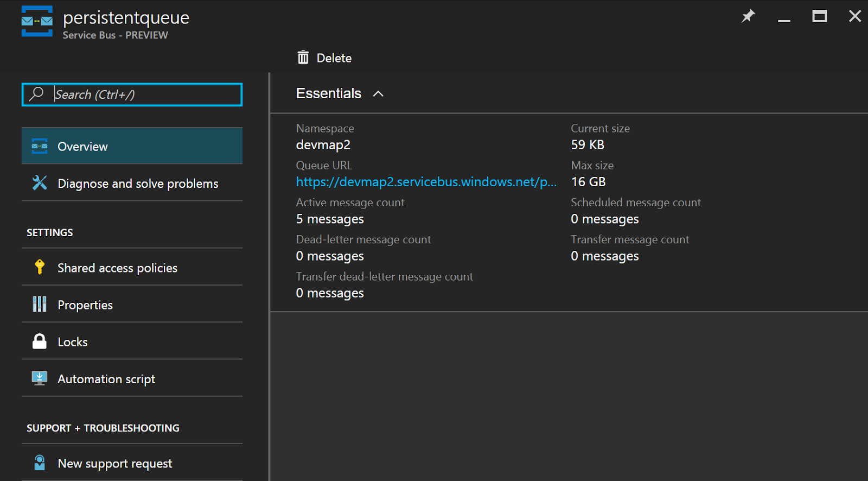Click the Properties bars icon
Screen dimensions: 868x481
pyautogui.click(x=40, y=304)
